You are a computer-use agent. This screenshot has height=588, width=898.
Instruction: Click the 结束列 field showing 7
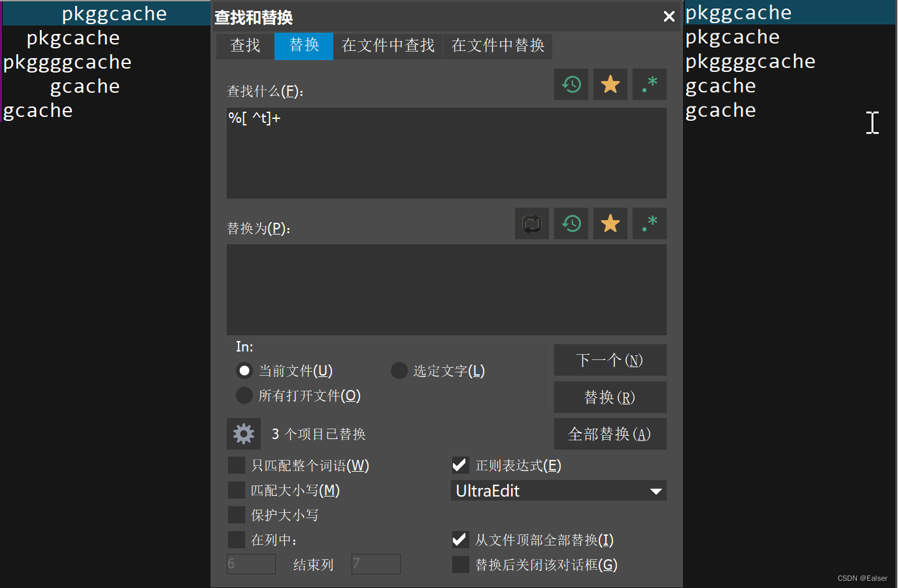(x=376, y=564)
